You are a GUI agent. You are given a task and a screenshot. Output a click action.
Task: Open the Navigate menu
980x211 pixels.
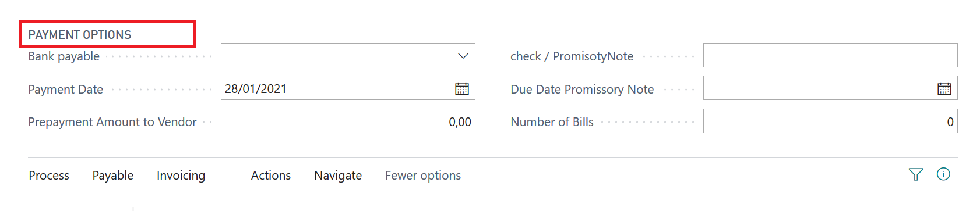click(x=338, y=176)
